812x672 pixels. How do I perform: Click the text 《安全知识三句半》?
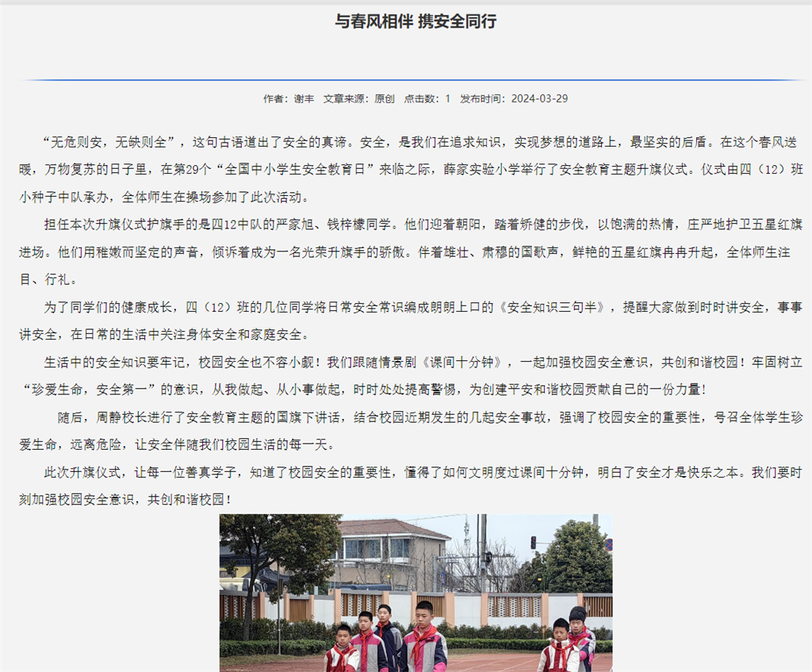point(552,307)
